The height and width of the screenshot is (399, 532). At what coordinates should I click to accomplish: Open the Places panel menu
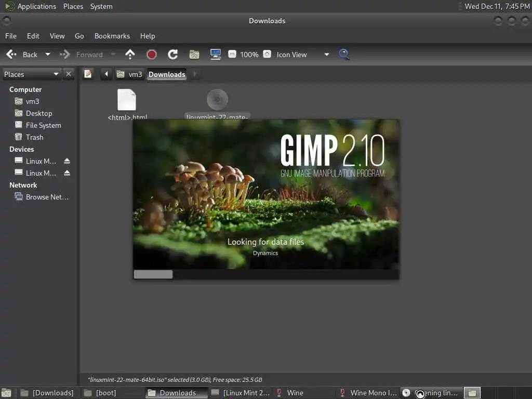(73, 6)
